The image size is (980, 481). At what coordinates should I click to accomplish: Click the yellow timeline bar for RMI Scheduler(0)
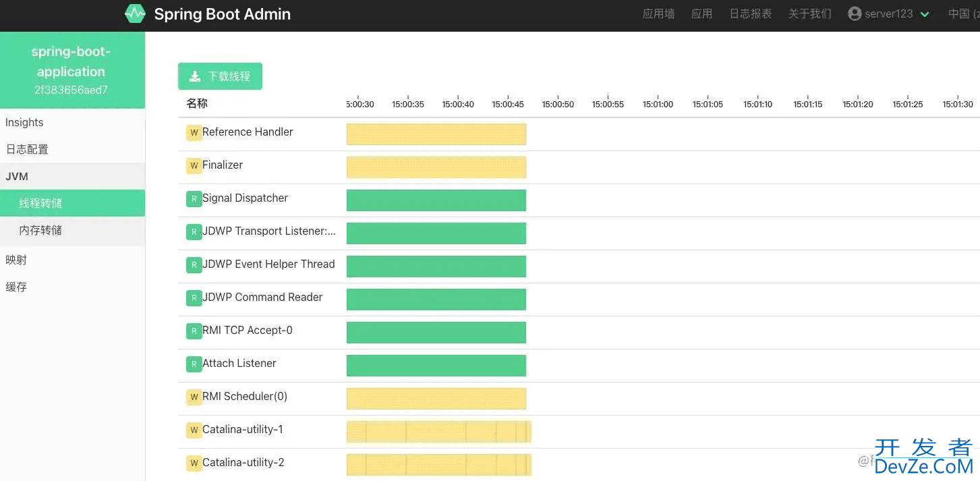click(436, 399)
